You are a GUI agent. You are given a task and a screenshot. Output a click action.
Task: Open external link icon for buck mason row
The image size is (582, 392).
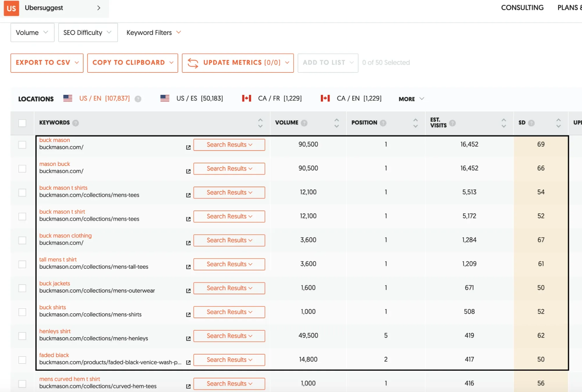pyautogui.click(x=188, y=148)
